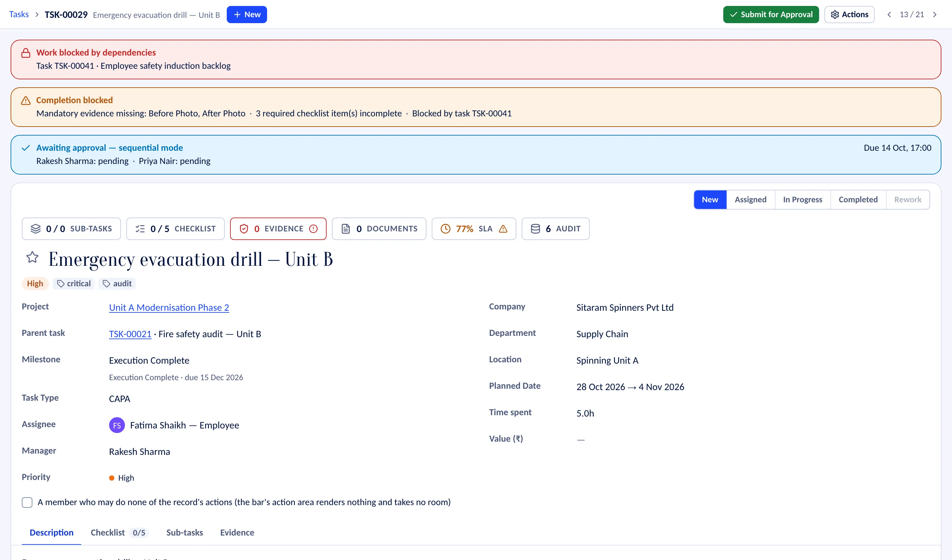Open the 0/5 Checklist stat button
The height and width of the screenshot is (560, 952).
(175, 229)
